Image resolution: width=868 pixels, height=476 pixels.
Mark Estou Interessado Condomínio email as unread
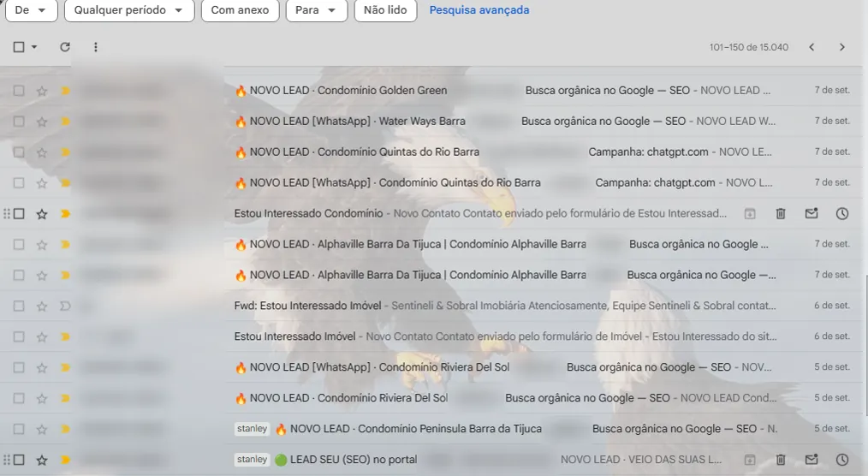[x=812, y=214]
